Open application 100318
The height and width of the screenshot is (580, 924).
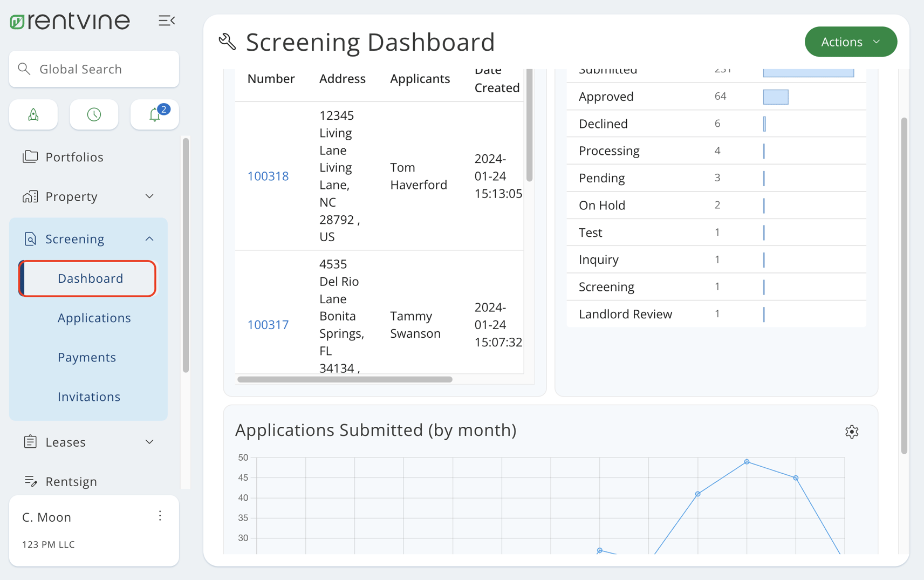pos(268,175)
